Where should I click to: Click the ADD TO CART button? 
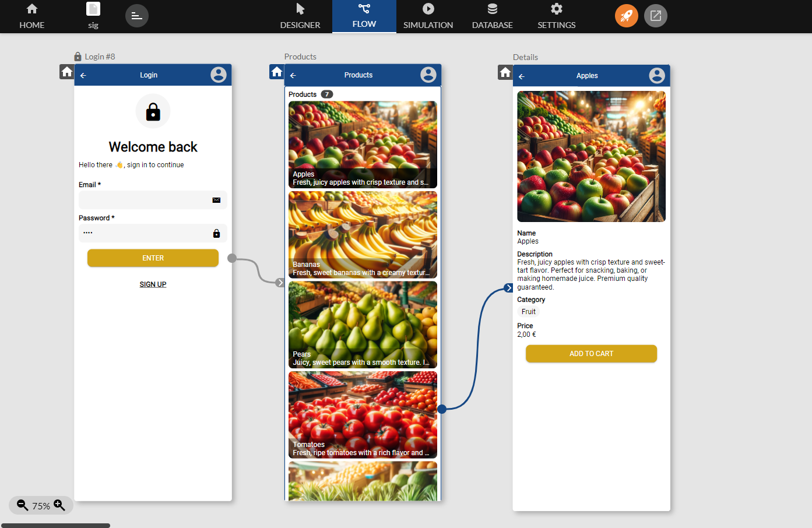point(591,354)
